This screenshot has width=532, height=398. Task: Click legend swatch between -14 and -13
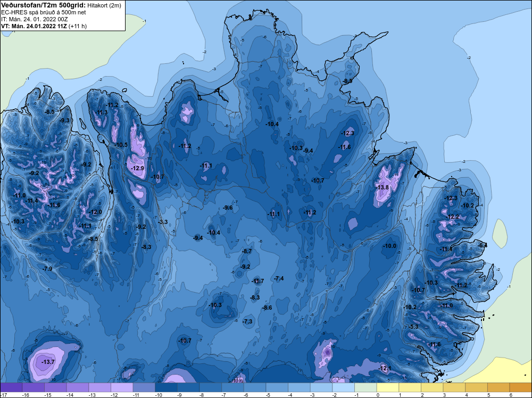(78, 387)
